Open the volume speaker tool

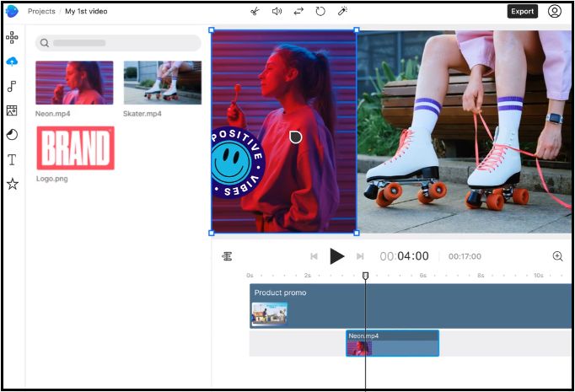(x=277, y=11)
